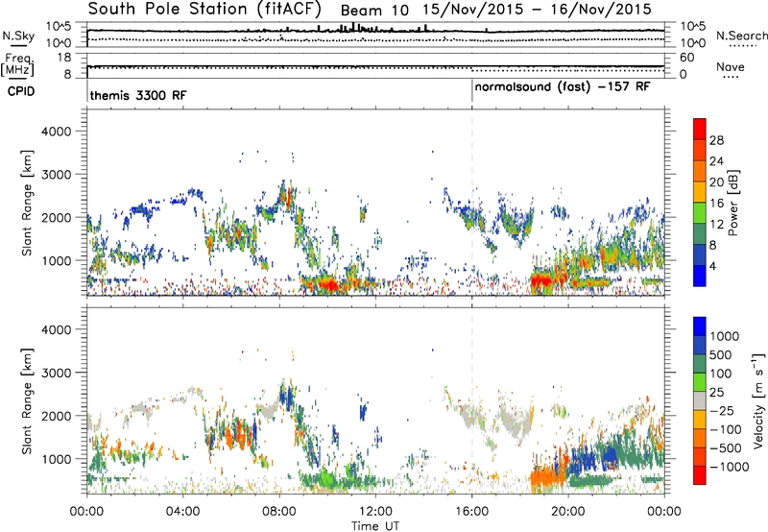Image resolution: width=768 pixels, height=532 pixels.
Task: Click the red top of the Power color bar
Action: pyautogui.click(x=700, y=129)
